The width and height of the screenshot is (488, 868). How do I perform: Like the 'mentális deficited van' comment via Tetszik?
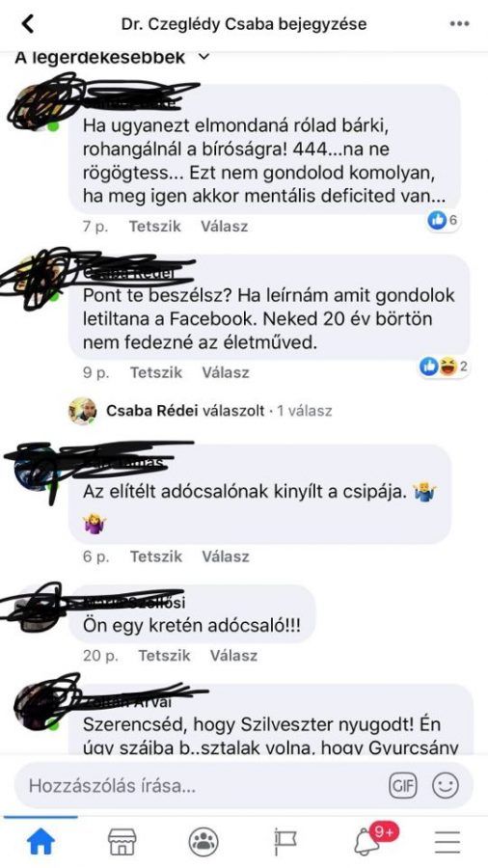[155, 227]
